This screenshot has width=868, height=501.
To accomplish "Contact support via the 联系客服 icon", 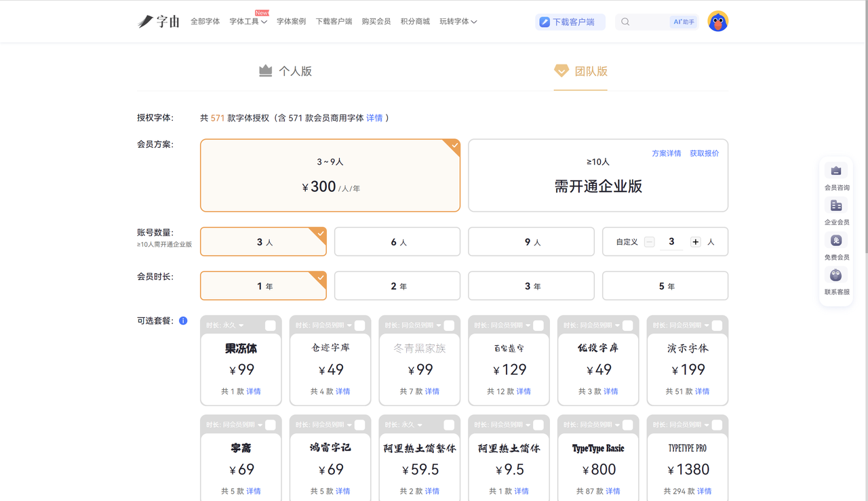I will (836, 276).
